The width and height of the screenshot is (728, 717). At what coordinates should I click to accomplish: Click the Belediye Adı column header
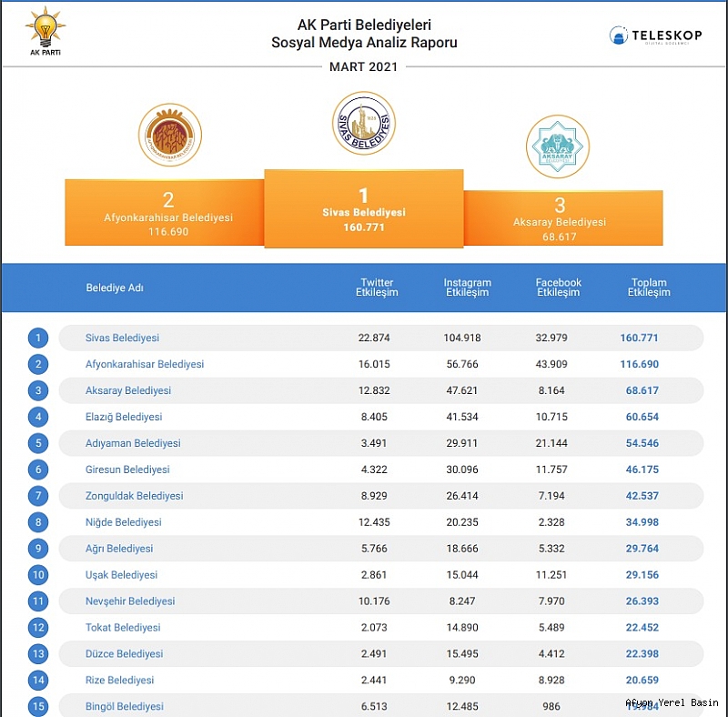click(115, 288)
